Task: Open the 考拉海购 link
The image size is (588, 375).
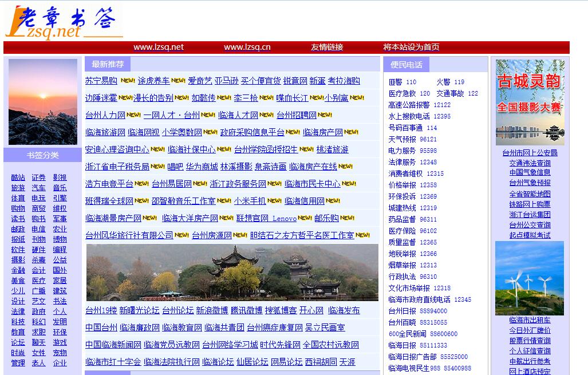Action: [344, 81]
